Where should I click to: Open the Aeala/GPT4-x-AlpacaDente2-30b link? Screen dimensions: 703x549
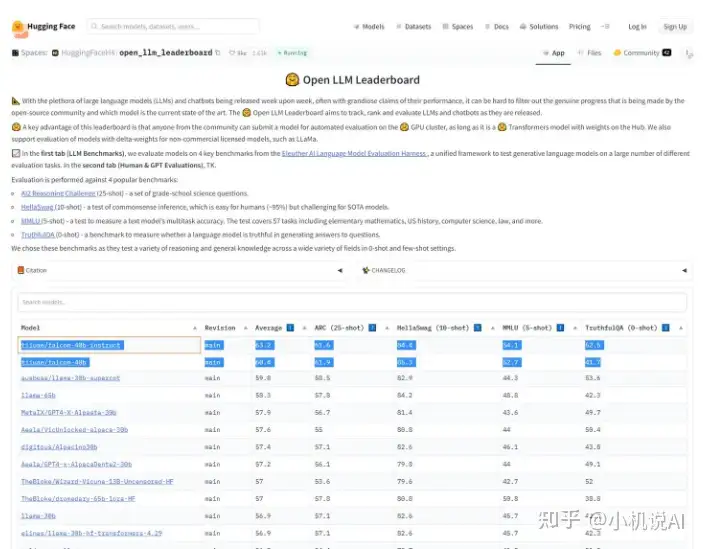pos(76,464)
